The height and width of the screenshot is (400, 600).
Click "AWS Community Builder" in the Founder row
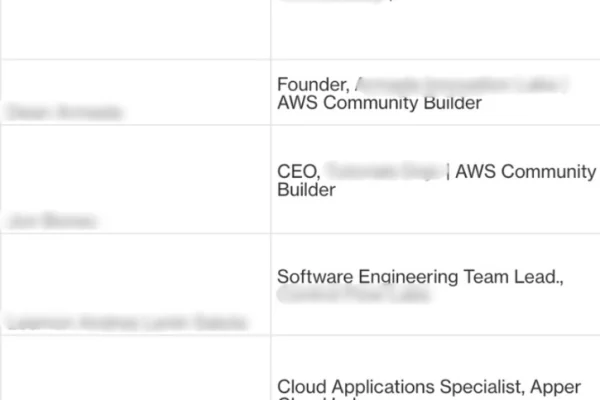(x=379, y=103)
